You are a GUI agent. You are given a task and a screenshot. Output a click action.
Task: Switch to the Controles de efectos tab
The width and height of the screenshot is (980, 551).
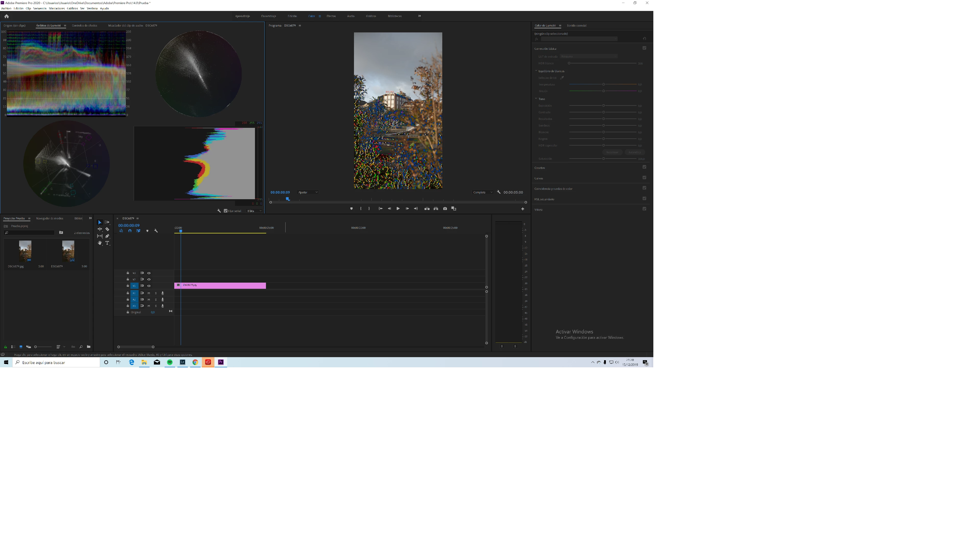pyautogui.click(x=84, y=26)
